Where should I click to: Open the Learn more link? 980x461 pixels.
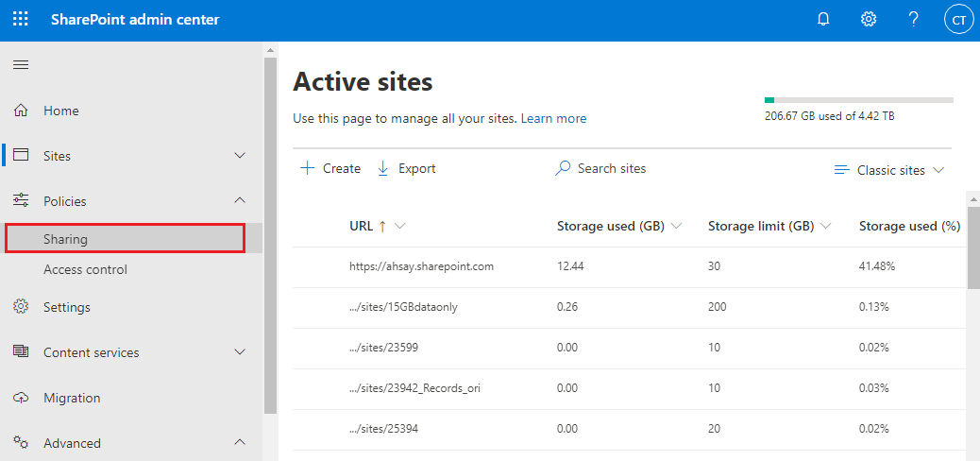[553, 118]
